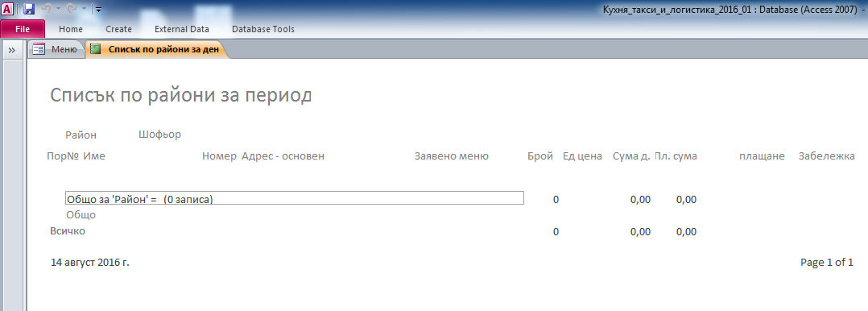Click Сума д. value 0,00 in Район summary row
The width and height of the screenshot is (868, 311).
(640, 200)
